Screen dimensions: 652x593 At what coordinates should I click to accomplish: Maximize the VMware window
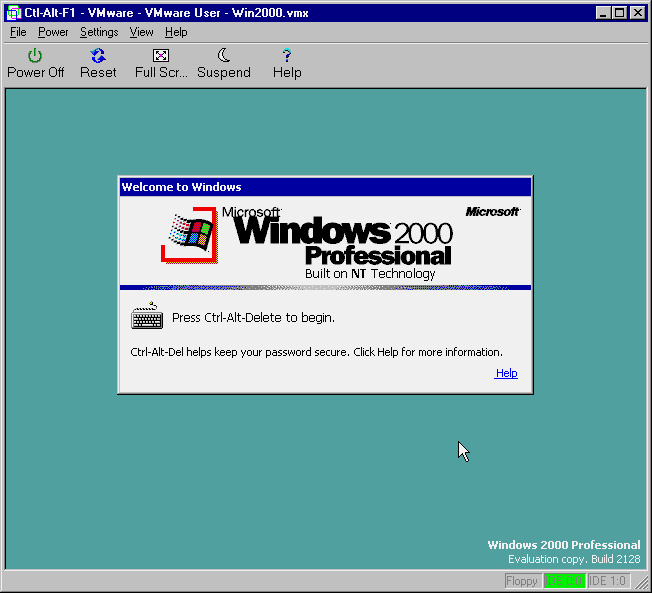tap(619, 13)
